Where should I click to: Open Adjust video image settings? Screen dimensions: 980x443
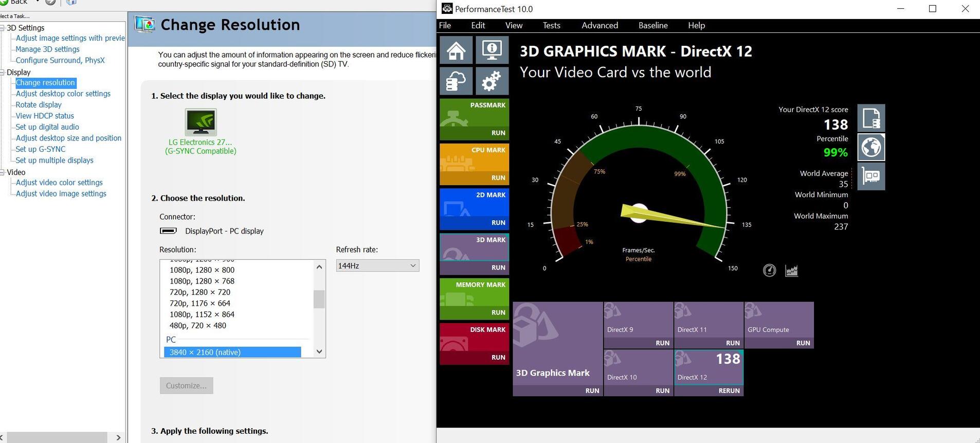tap(61, 193)
